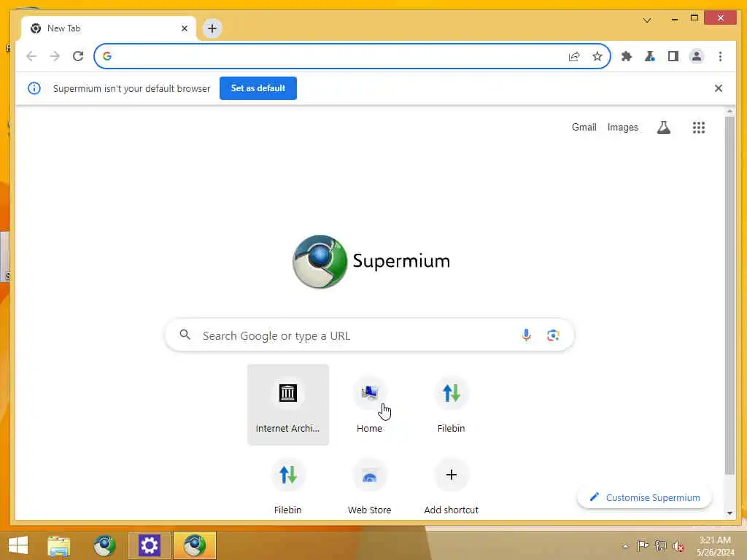Switch to the active Supermium taskbar window
The image size is (747, 560).
coord(194,545)
